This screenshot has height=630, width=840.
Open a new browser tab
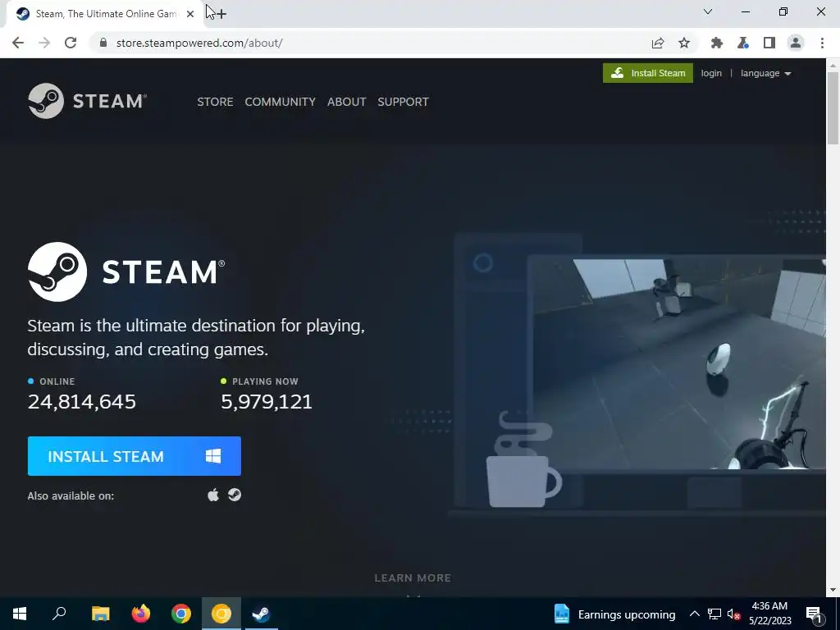click(221, 14)
